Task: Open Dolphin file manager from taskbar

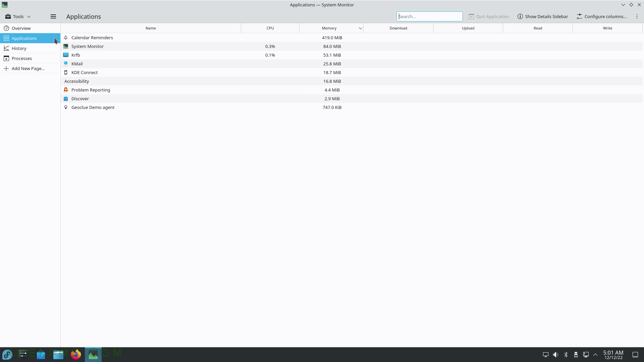Action: (58, 354)
